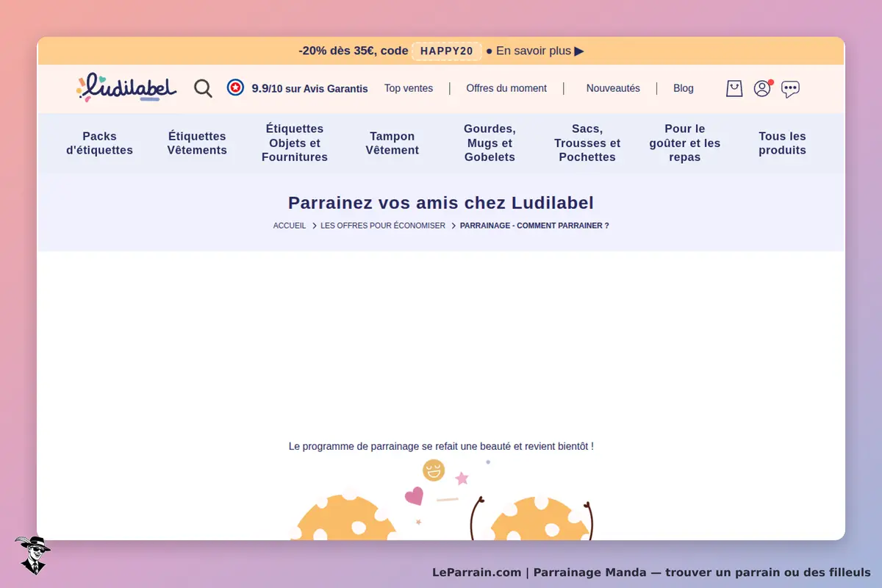Open the Ludilabel logo home link
Image resolution: width=882 pixels, height=588 pixels.
[x=126, y=87]
